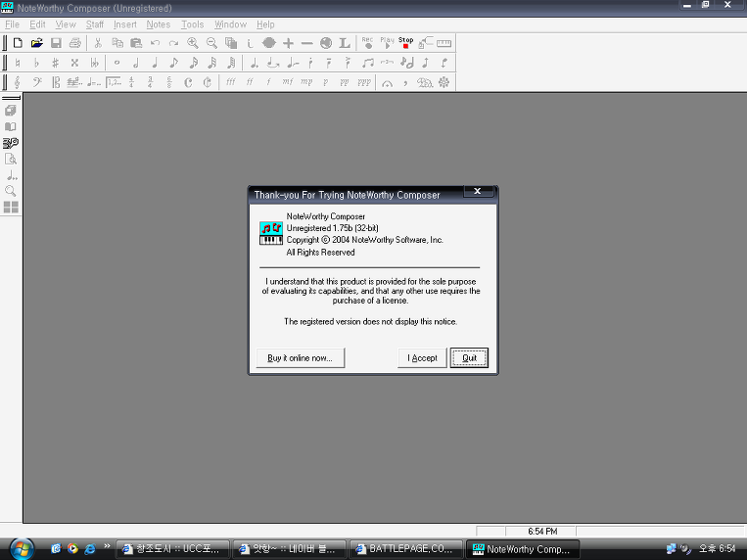Insert the pedal release asterisk mark
Viewport: 747px width, 560px height.
[x=444, y=82]
